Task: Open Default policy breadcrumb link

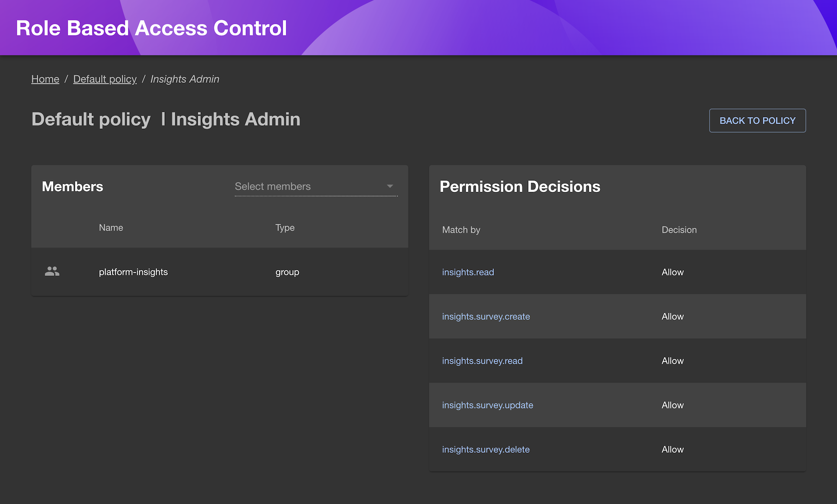Action: [105, 79]
